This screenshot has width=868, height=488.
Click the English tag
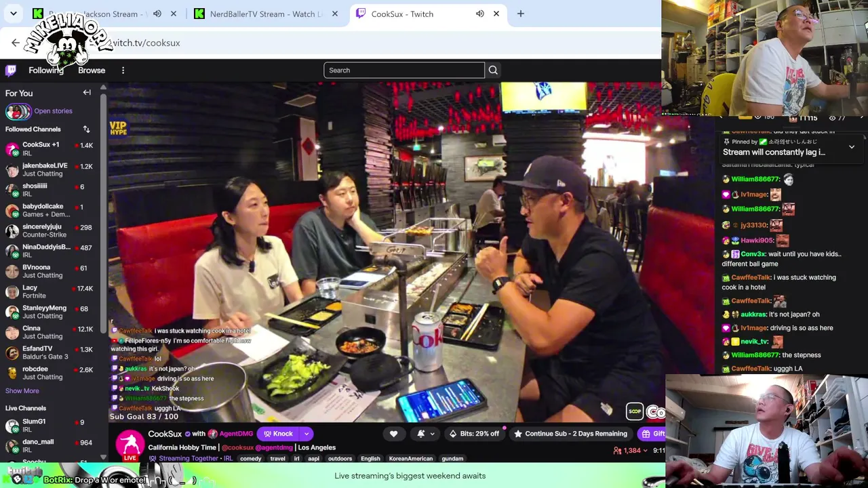(x=370, y=459)
